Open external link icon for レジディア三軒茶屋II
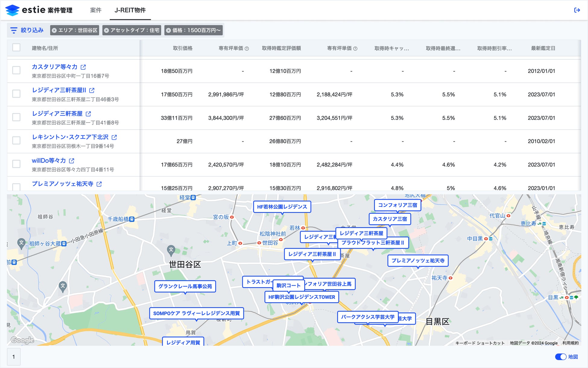588x368 pixels. point(92,90)
